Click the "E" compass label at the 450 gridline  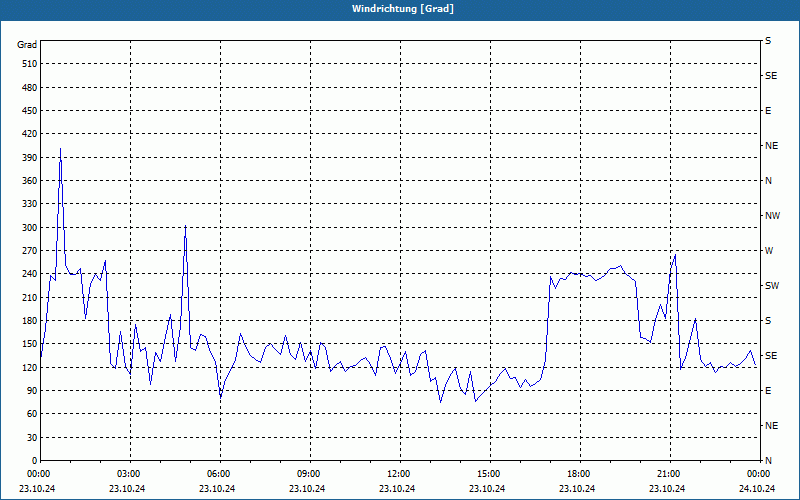[x=768, y=111]
